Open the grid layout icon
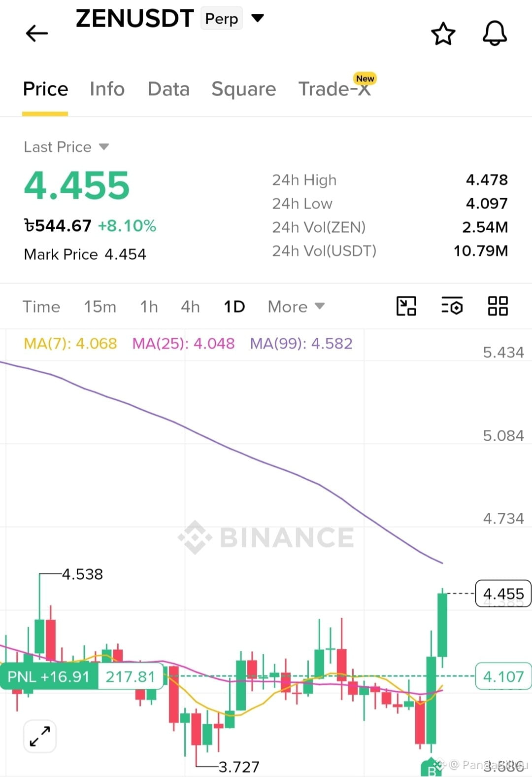This screenshot has height=777, width=532. [498, 306]
